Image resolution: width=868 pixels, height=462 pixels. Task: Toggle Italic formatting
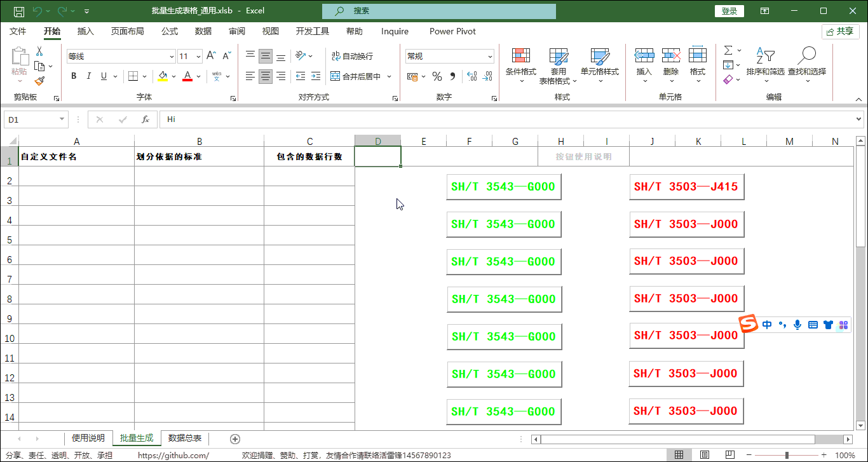click(x=88, y=76)
